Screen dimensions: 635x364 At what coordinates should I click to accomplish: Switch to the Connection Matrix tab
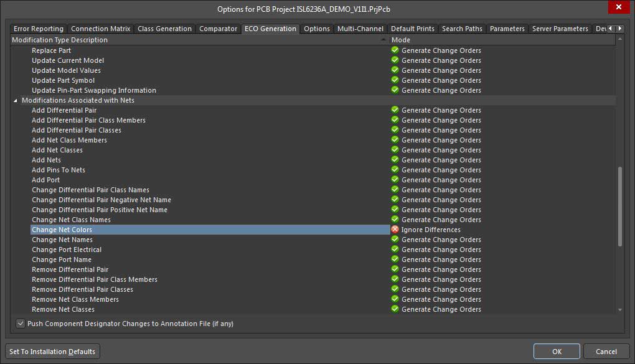pyautogui.click(x=100, y=29)
